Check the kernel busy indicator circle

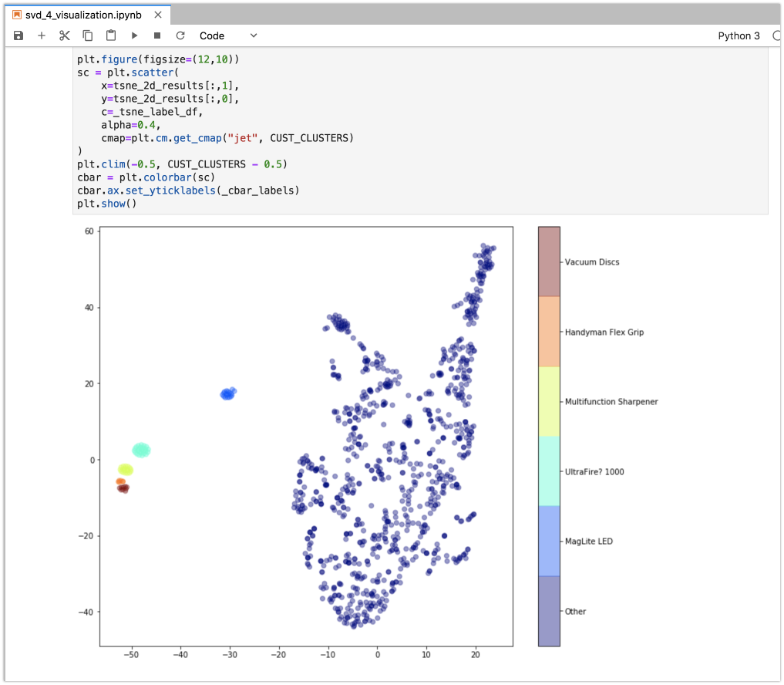tap(775, 35)
